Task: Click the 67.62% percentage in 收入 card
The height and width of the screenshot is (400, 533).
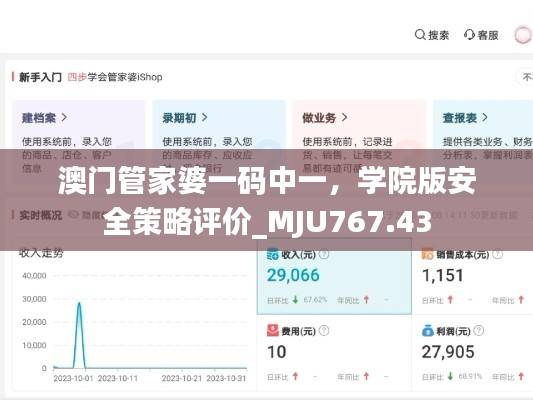Action: [x=315, y=300]
